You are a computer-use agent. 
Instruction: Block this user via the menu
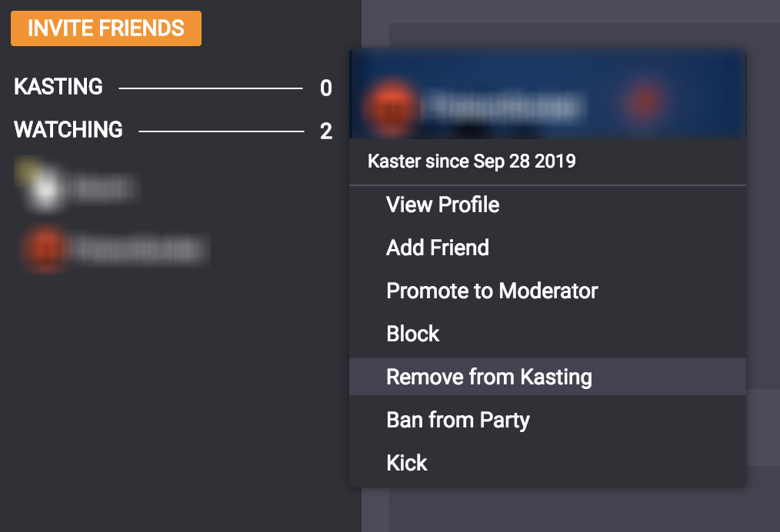click(x=412, y=334)
